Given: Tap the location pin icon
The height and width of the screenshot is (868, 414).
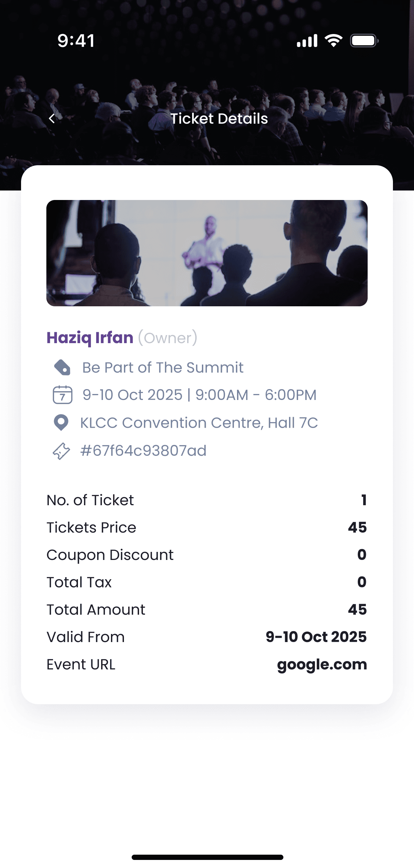Looking at the screenshot, I should pyautogui.click(x=61, y=422).
